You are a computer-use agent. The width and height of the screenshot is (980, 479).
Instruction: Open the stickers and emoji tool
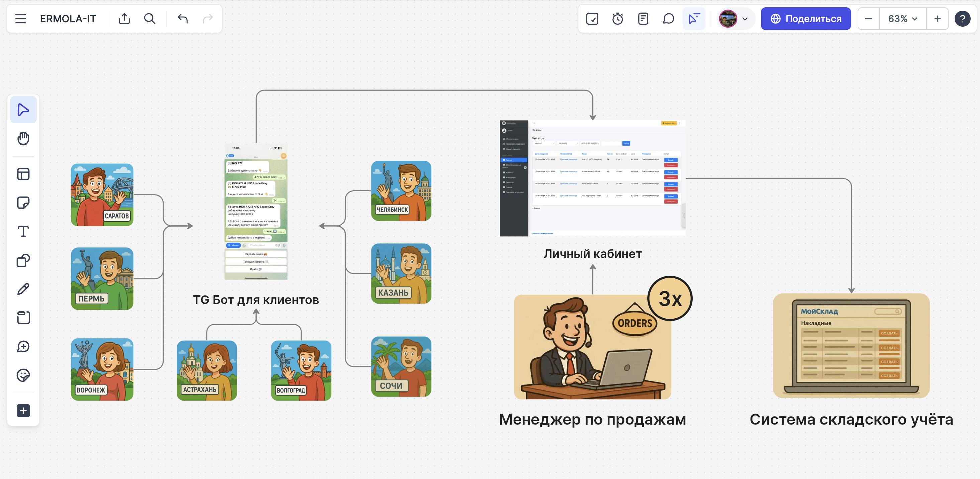[x=23, y=375]
